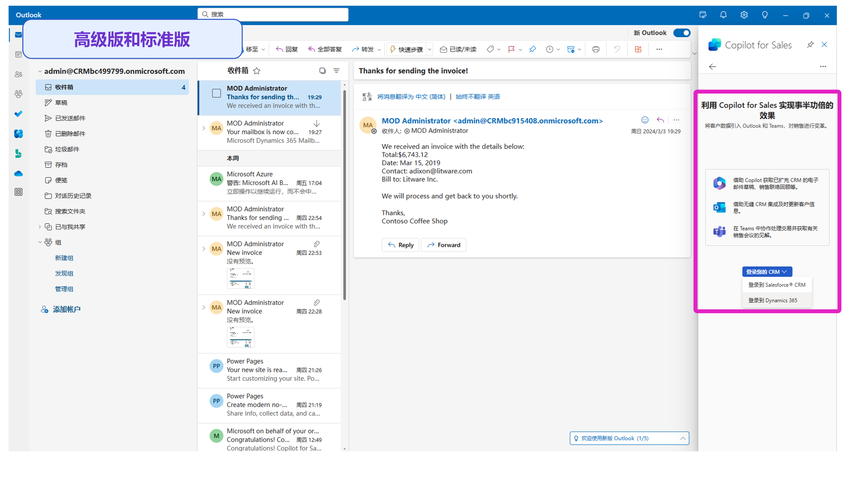Click the Forward button in message
847x504 pixels.
point(443,245)
